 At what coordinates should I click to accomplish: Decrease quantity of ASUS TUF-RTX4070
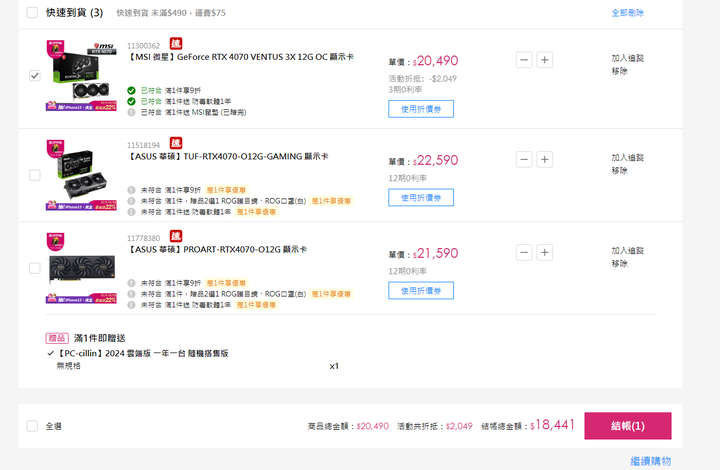[x=524, y=159]
